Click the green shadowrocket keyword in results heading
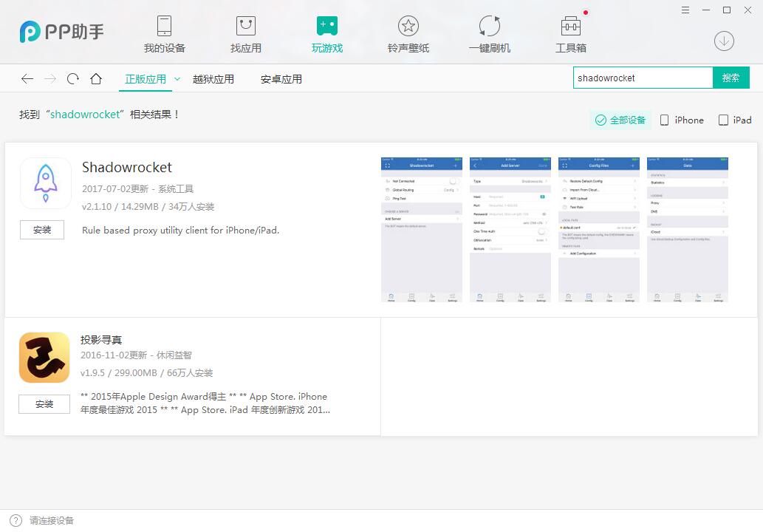Viewport: 763px width, 532px height. [85, 115]
